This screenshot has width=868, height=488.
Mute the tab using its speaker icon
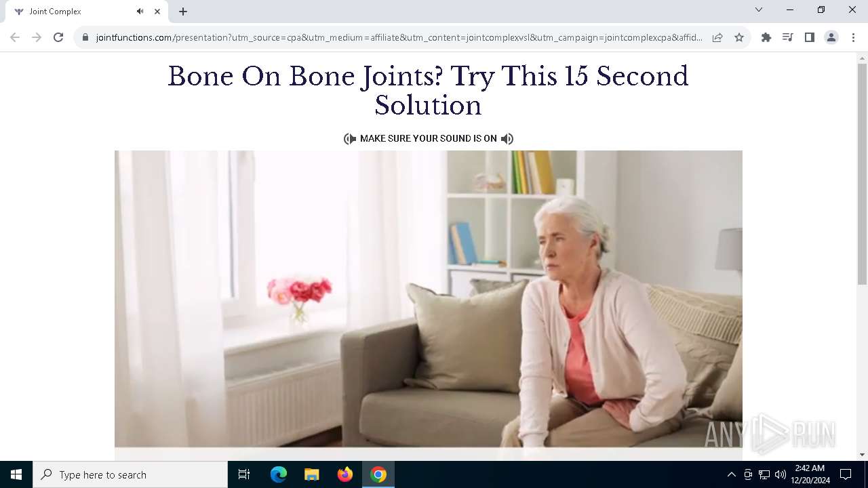click(x=140, y=12)
